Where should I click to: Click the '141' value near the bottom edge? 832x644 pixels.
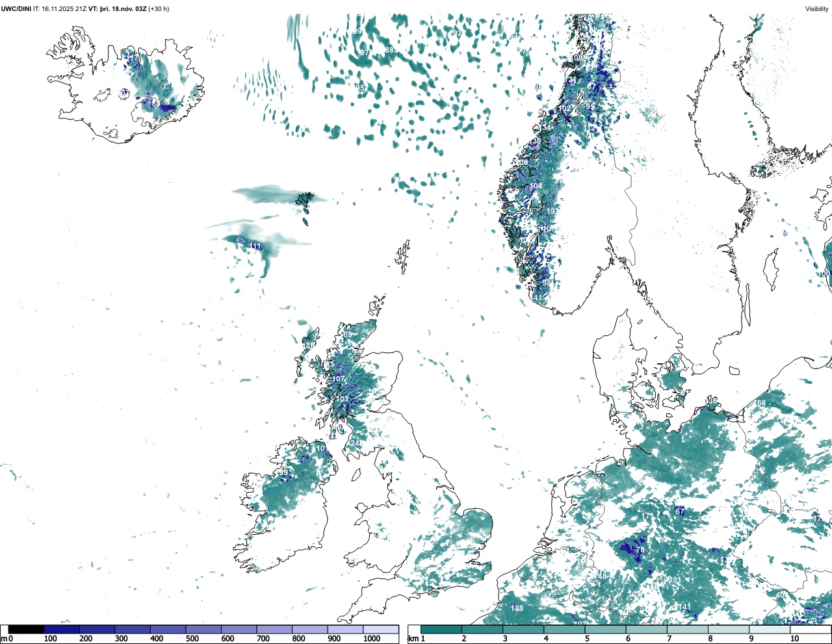(684, 607)
